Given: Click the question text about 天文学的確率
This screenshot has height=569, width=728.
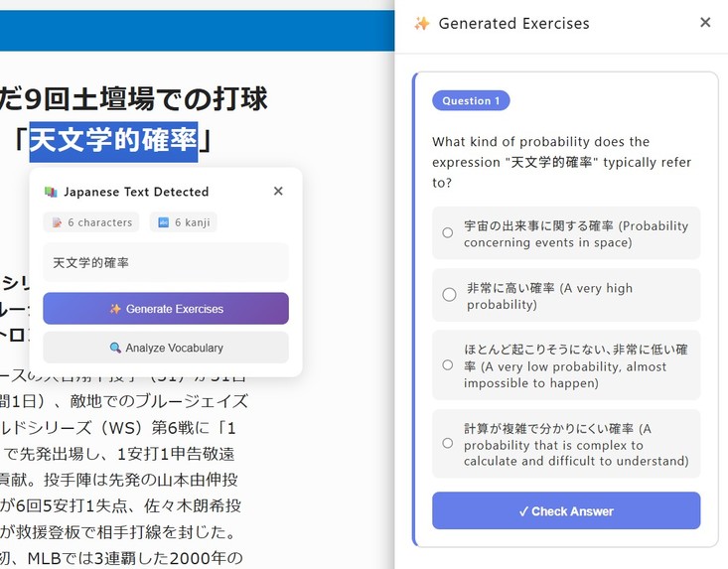Looking at the screenshot, I should [562, 162].
